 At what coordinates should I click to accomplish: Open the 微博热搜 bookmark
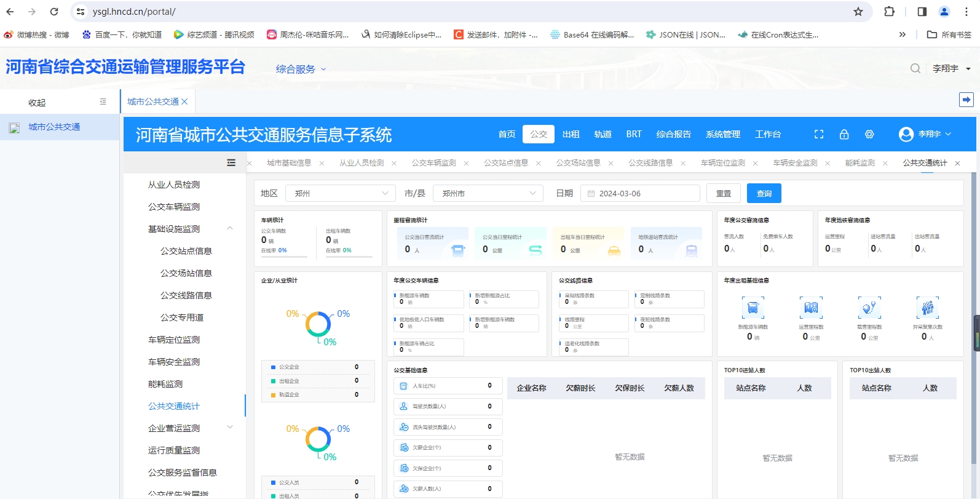point(36,34)
